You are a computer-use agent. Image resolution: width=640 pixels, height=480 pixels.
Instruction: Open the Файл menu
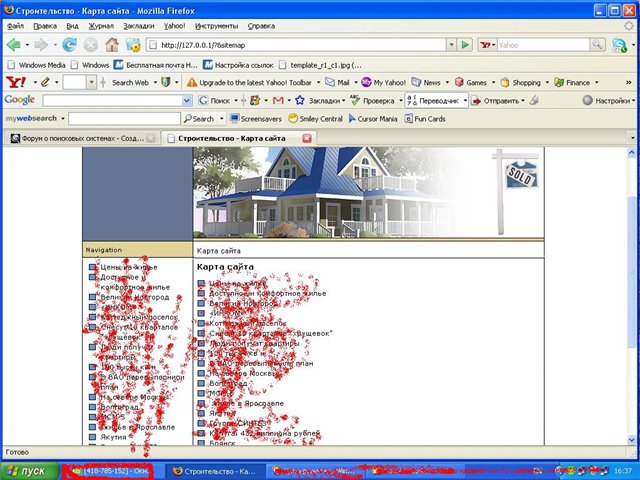click(x=15, y=26)
